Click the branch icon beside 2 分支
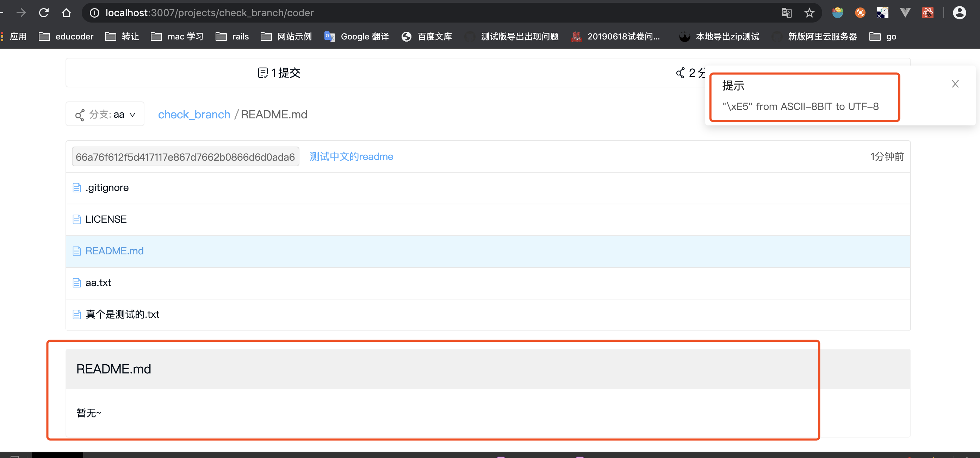 coord(680,73)
